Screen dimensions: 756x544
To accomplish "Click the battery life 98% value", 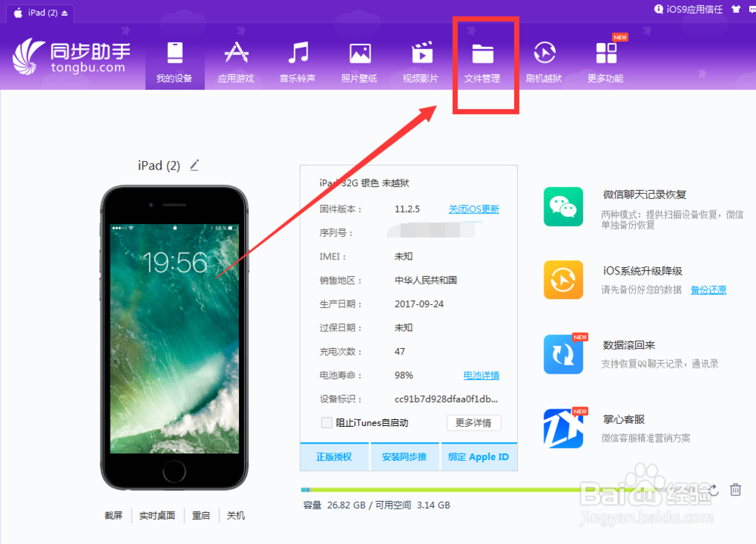I will click(x=404, y=375).
